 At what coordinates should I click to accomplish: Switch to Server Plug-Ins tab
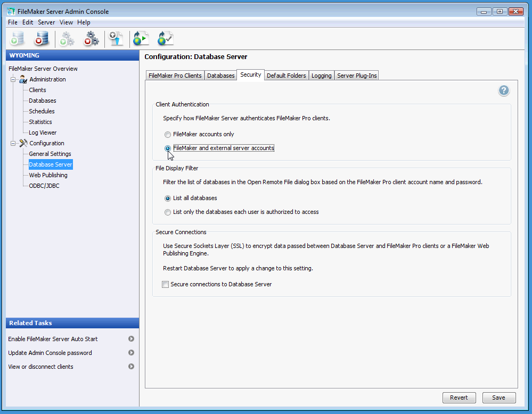pos(357,75)
